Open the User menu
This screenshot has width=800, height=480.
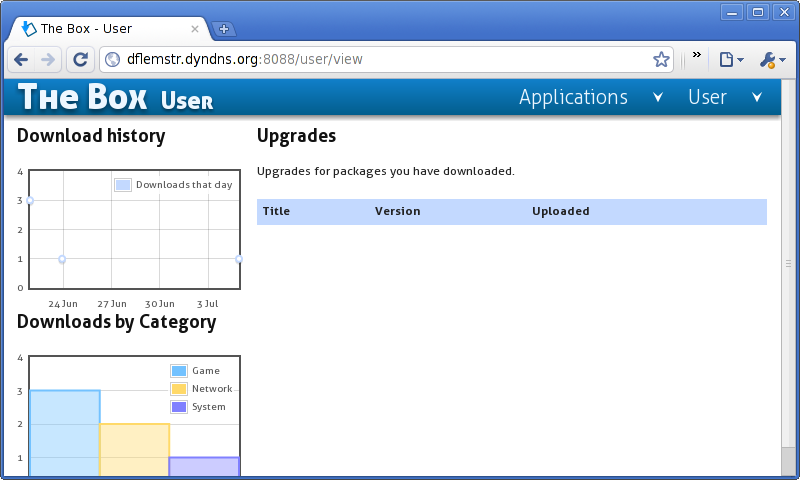[707, 97]
